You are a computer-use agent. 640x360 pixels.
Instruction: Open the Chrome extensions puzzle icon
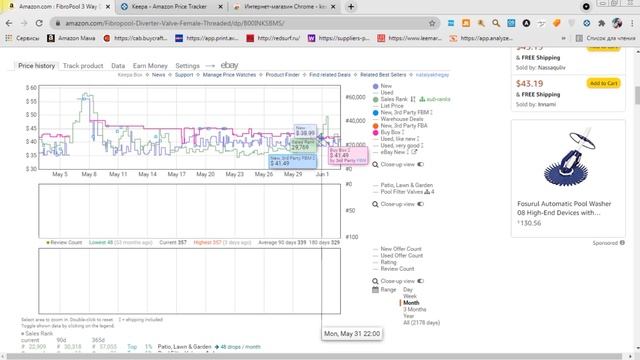601,23
